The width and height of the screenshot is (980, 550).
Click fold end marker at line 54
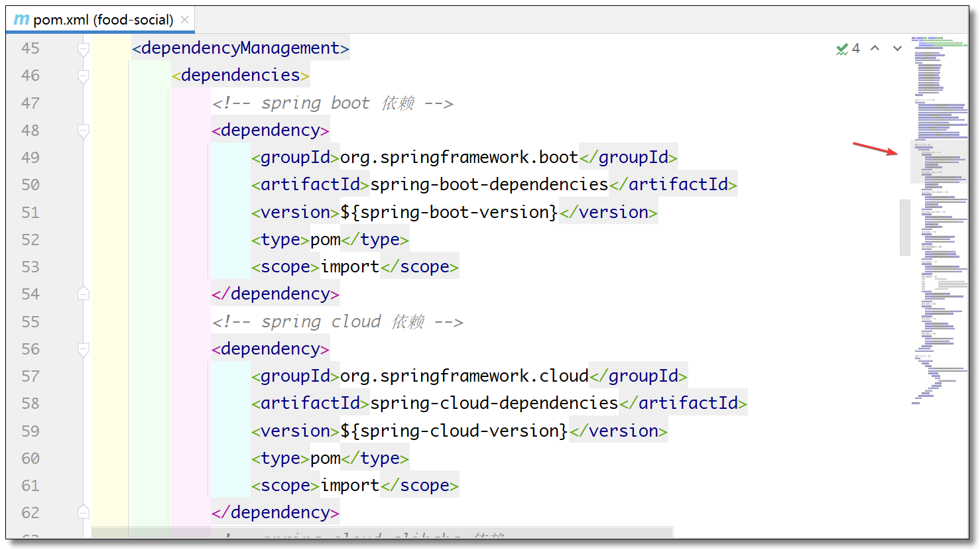pyautogui.click(x=84, y=294)
